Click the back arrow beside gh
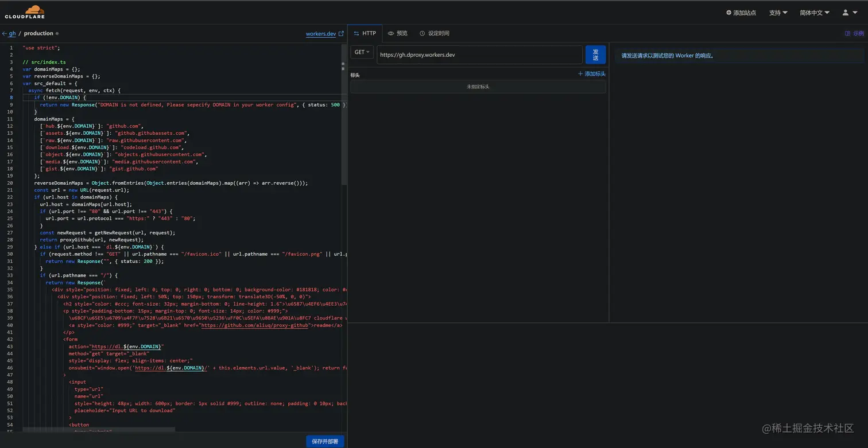Viewport: 868px width, 448px height. click(4, 34)
